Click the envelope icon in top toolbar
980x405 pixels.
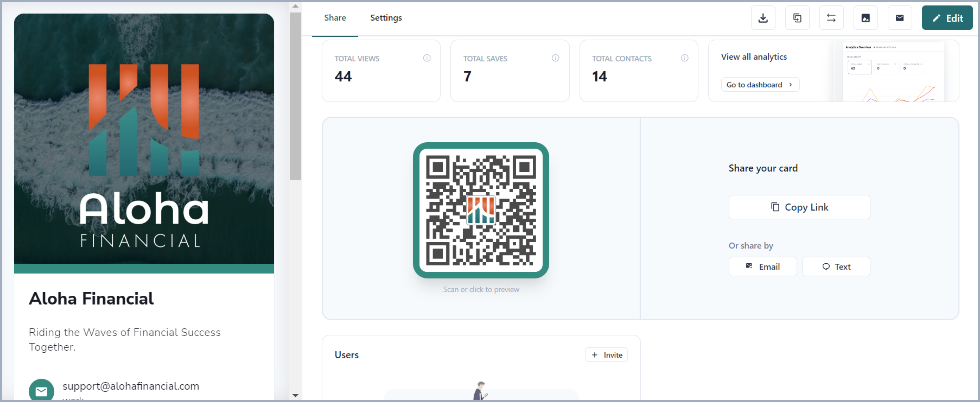tap(900, 18)
